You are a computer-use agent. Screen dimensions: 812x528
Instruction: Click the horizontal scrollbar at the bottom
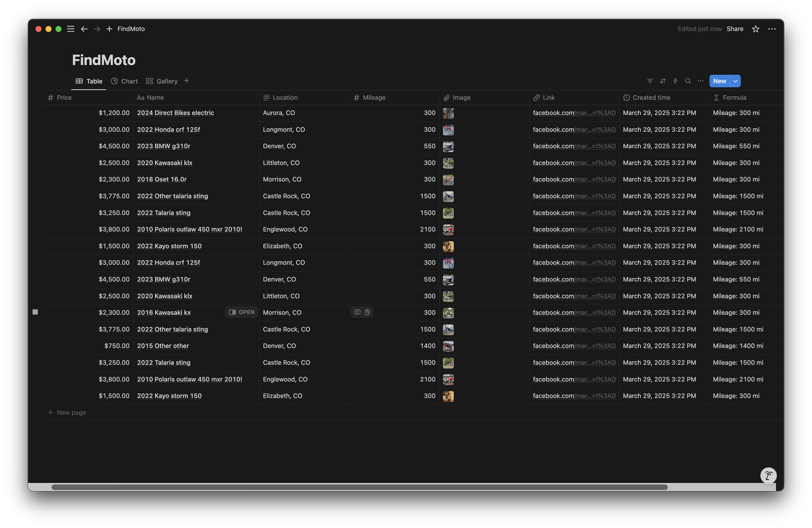pos(359,487)
